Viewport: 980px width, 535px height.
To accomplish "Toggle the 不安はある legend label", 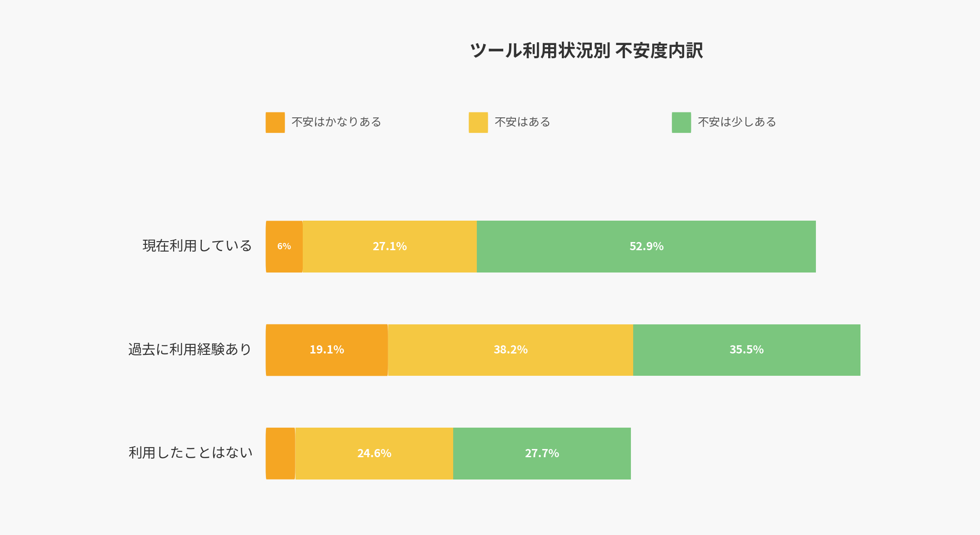I will click(x=522, y=122).
